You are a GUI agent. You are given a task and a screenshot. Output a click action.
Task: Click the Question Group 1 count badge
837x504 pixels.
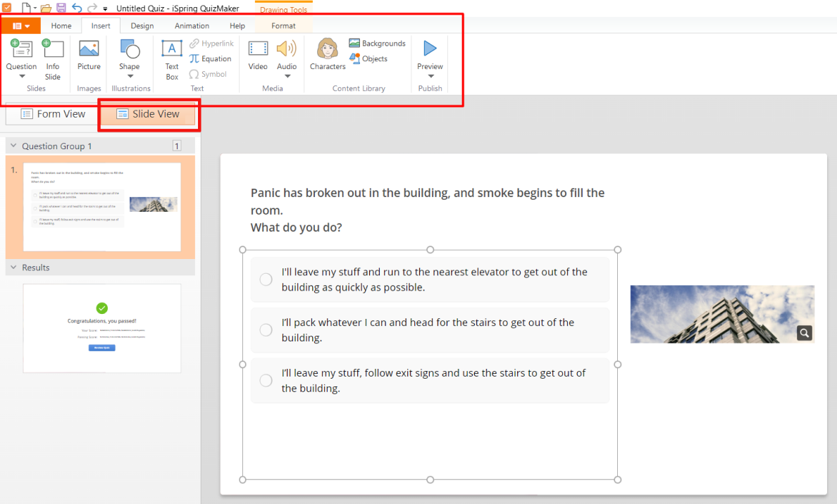[177, 146]
